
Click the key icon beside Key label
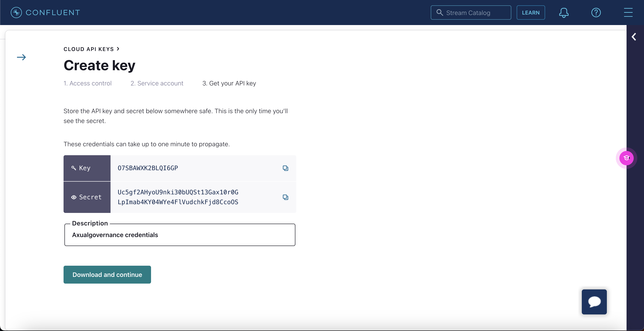tap(74, 168)
